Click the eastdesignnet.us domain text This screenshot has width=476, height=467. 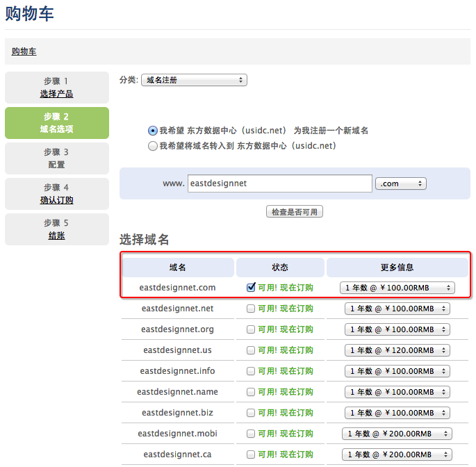tap(178, 350)
